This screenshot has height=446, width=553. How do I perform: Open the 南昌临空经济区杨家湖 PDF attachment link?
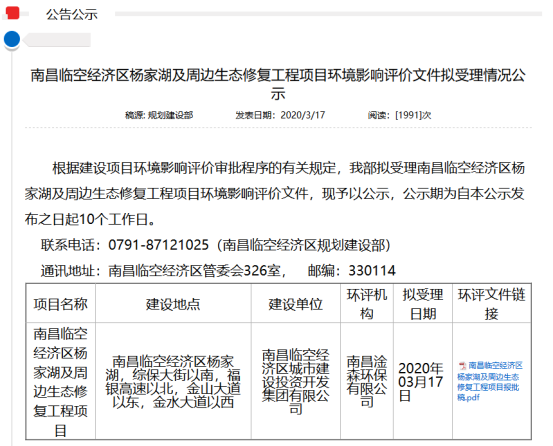(490, 381)
